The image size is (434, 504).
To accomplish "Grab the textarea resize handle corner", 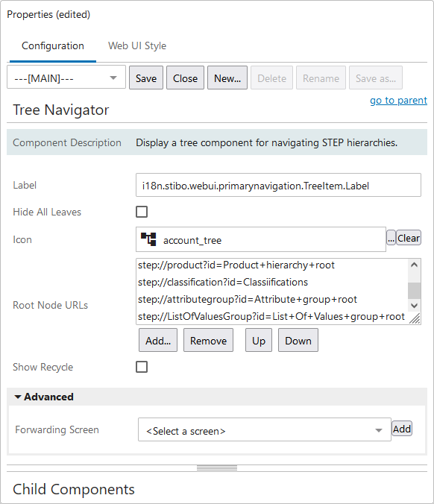I will point(415,318).
